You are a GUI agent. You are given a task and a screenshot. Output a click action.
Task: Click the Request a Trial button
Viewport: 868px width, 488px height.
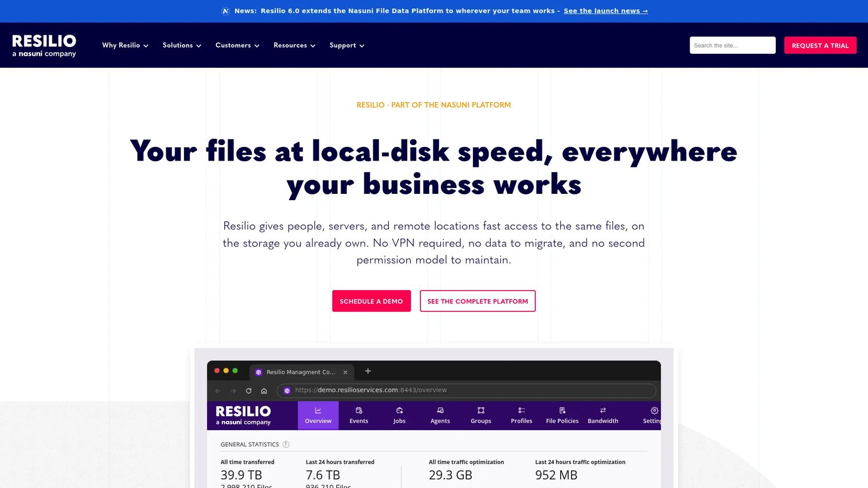click(x=820, y=45)
